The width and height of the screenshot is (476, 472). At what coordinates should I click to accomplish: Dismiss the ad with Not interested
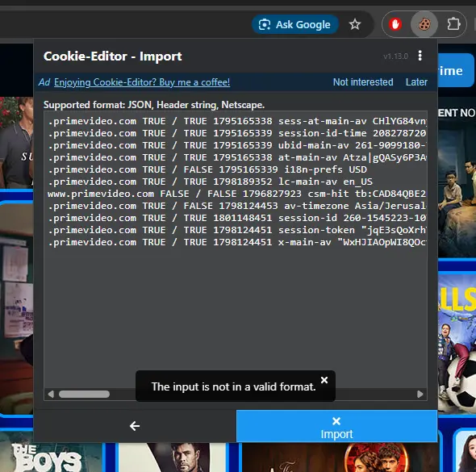[x=363, y=82]
